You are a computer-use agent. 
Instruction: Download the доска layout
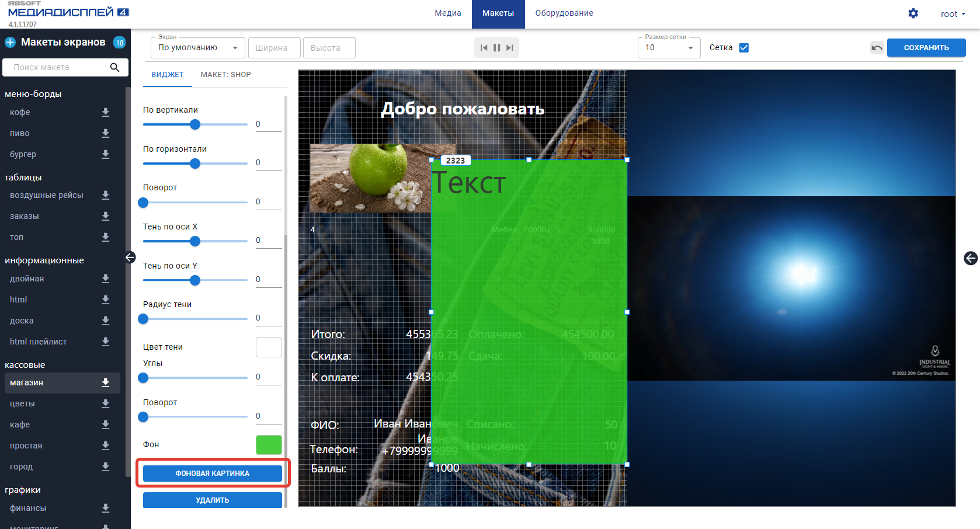click(x=106, y=321)
